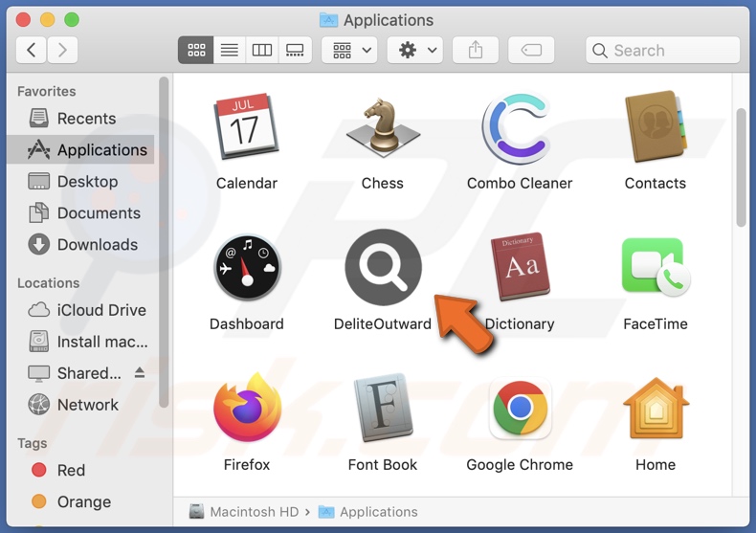Click Macintosh HD in the path bar
This screenshot has height=533, width=756.
244,512
